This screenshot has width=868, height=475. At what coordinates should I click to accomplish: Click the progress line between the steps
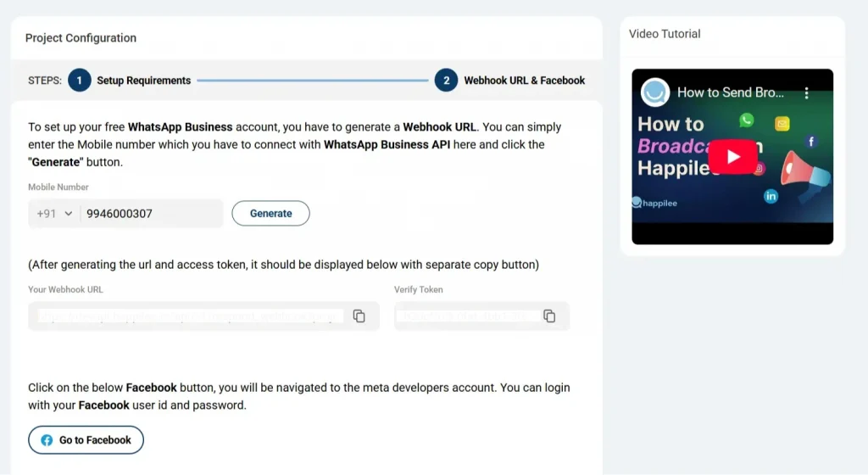(312, 81)
